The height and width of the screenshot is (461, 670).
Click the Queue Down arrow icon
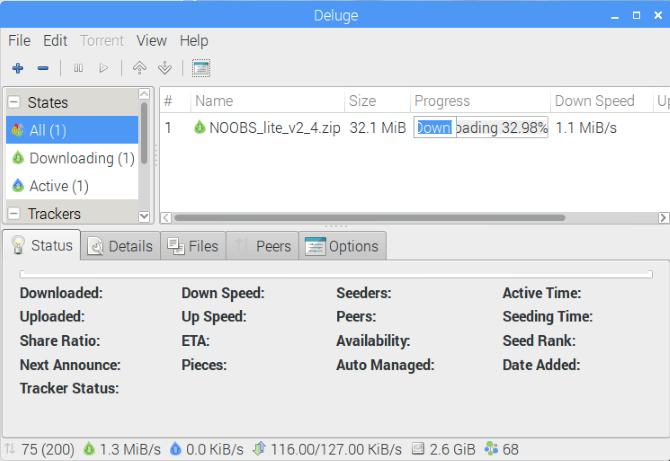(x=164, y=68)
